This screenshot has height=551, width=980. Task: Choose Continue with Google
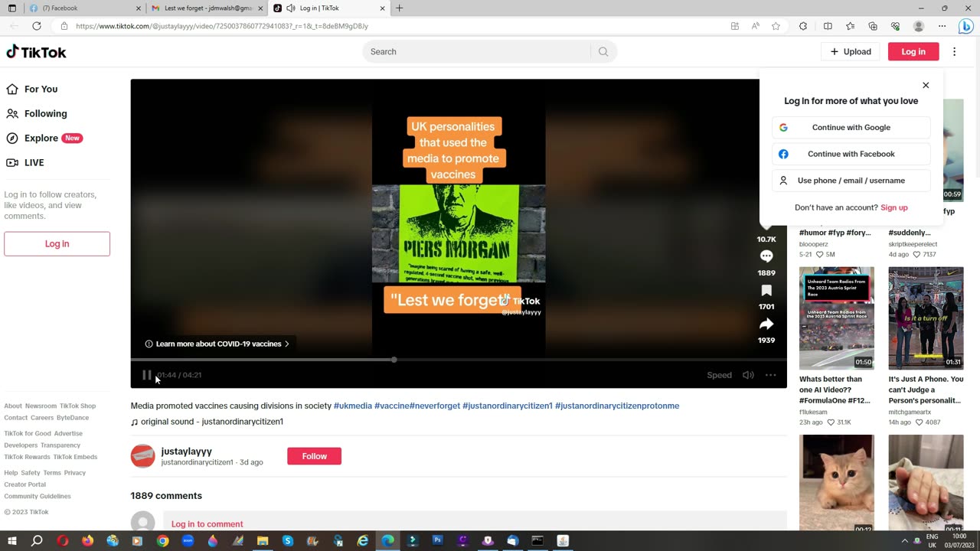point(851,128)
